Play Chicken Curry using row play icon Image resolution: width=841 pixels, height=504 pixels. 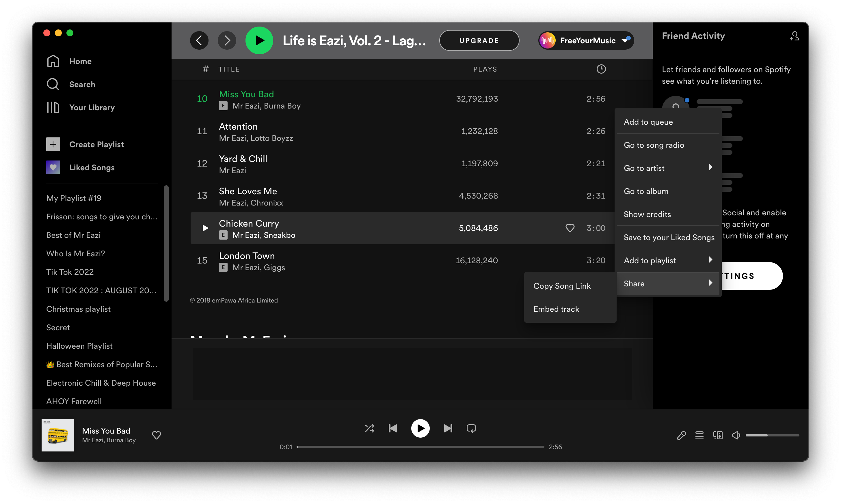pyautogui.click(x=205, y=228)
